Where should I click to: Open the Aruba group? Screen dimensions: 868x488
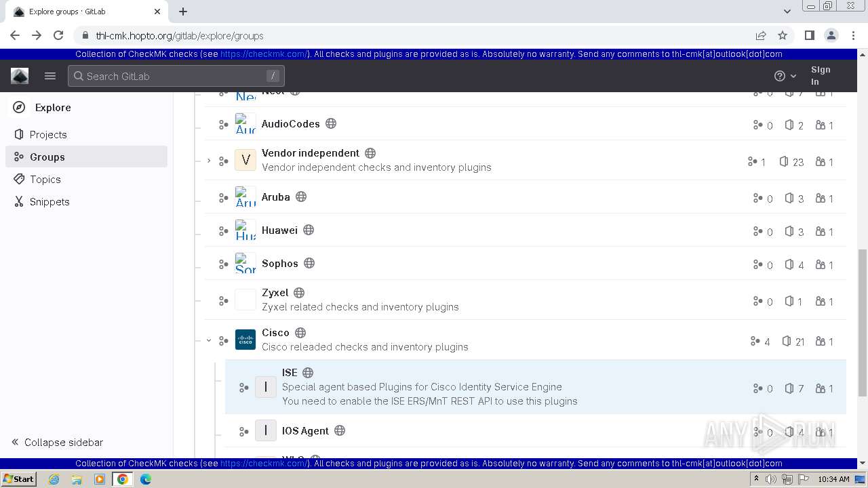276,197
